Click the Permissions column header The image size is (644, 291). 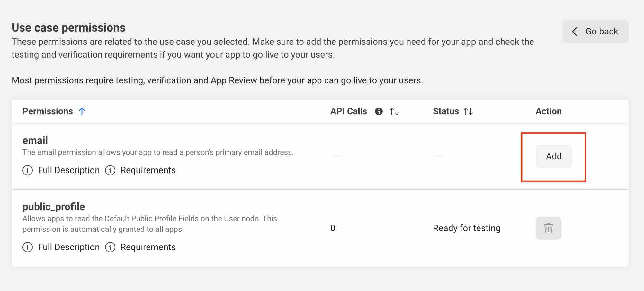pyautogui.click(x=48, y=111)
